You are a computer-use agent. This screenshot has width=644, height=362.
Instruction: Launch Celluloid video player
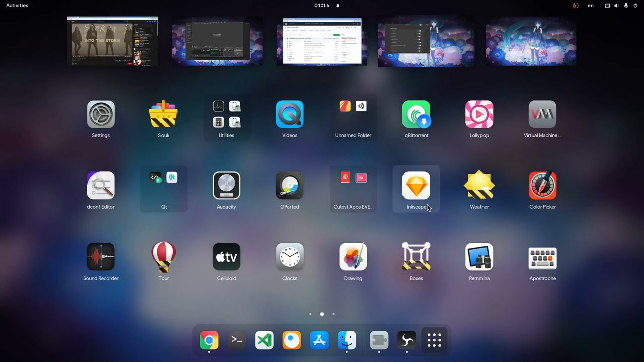[227, 262]
